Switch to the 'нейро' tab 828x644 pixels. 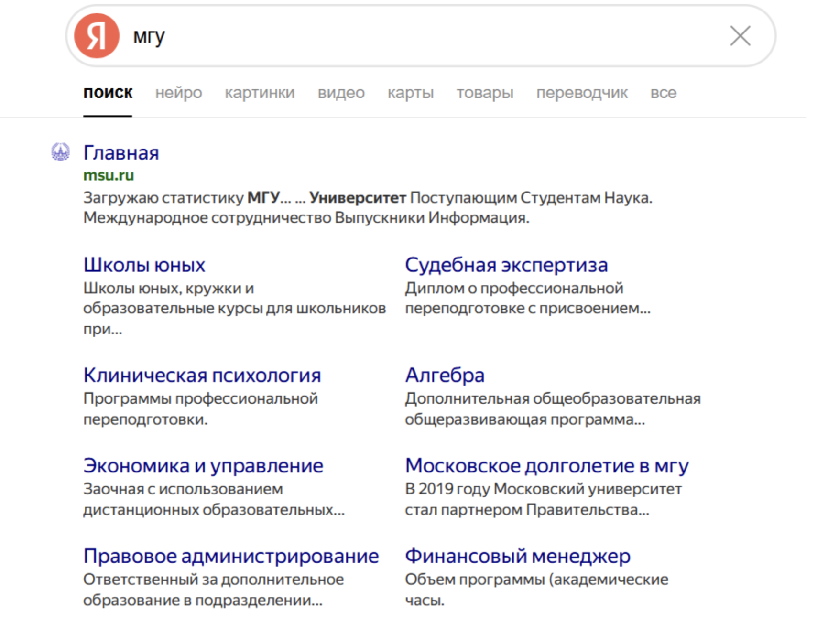click(178, 93)
